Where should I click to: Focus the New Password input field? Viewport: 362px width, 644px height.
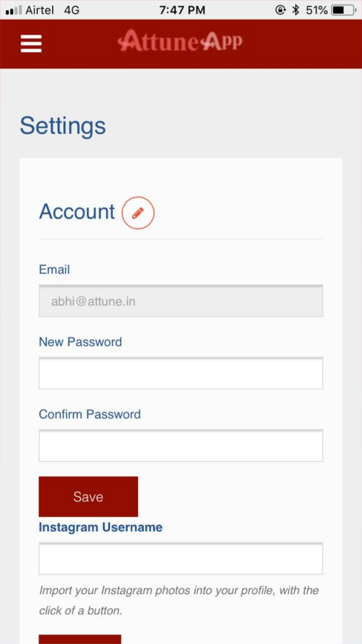point(181,373)
